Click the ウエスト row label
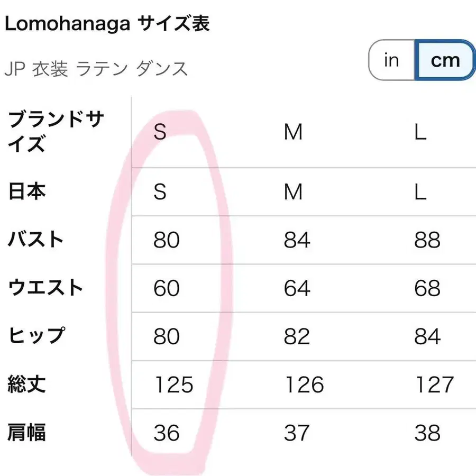 point(45,288)
